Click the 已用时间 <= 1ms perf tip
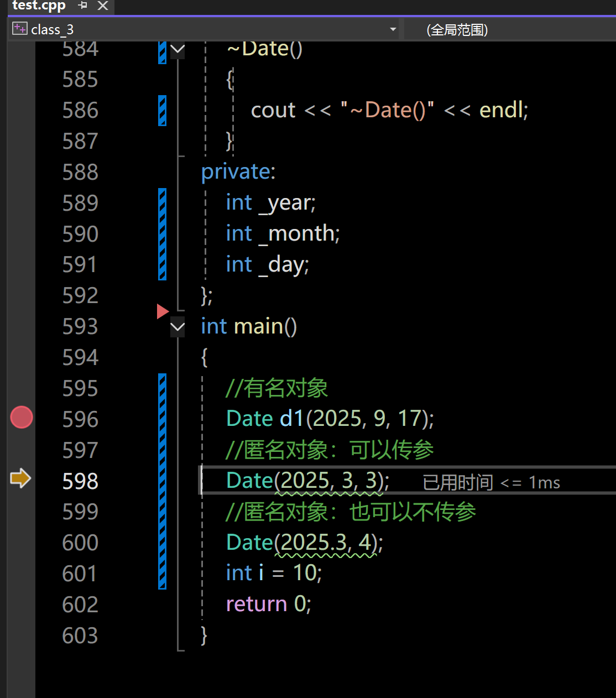Viewport: 616px width, 698px height. point(491,483)
